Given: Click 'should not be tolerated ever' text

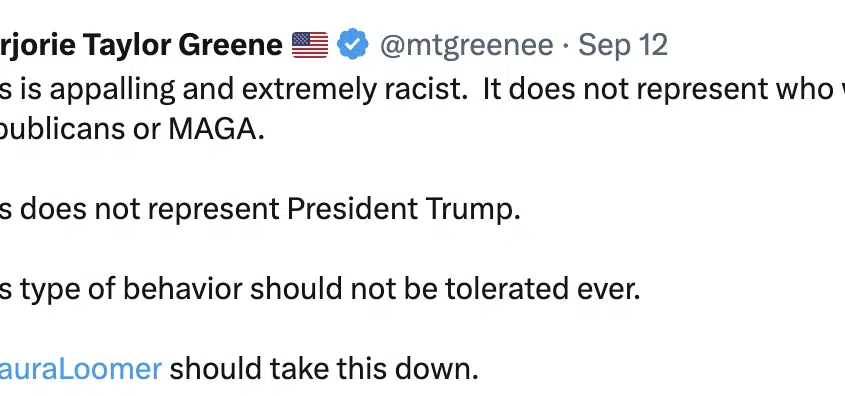Looking at the screenshot, I should pyautogui.click(x=445, y=289).
